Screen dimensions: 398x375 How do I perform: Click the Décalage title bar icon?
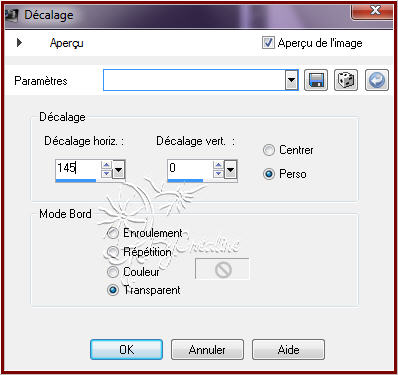point(11,15)
